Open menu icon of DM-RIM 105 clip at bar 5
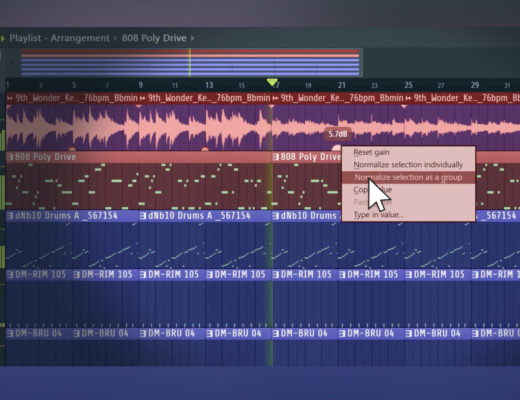520x400 pixels. pos(77,275)
